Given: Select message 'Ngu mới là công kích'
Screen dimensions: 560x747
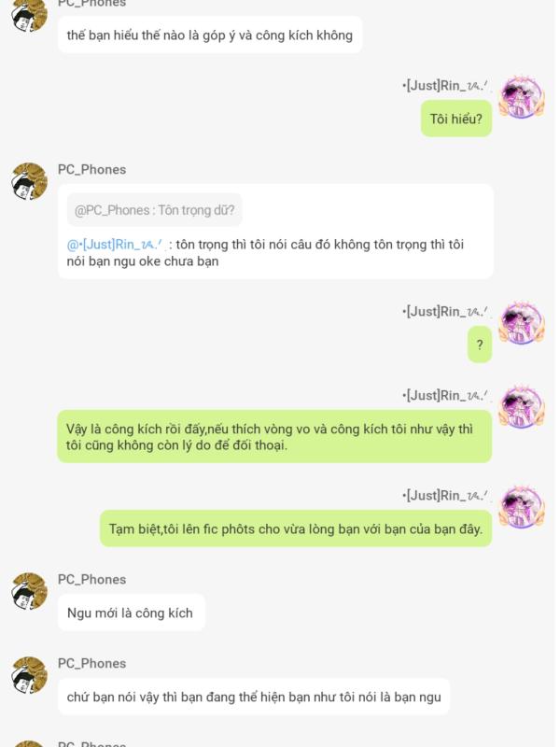Looking at the screenshot, I should coord(132,613).
